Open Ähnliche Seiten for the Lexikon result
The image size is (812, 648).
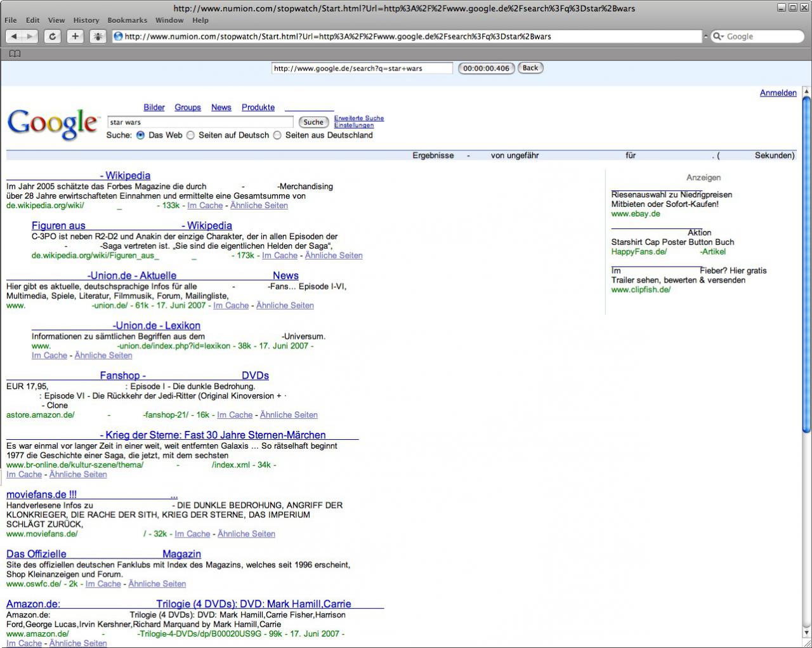(x=103, y=356)
